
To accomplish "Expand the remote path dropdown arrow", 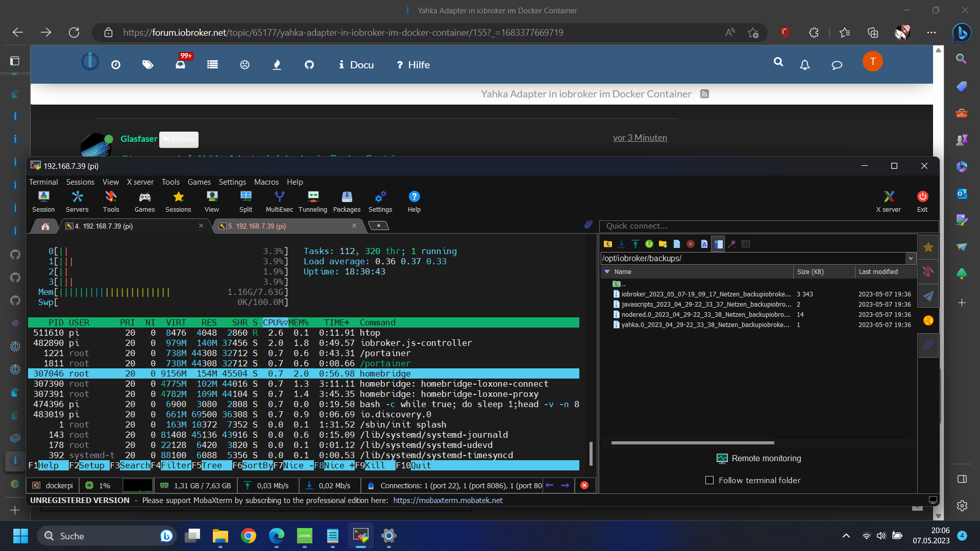I will [910, 258].
